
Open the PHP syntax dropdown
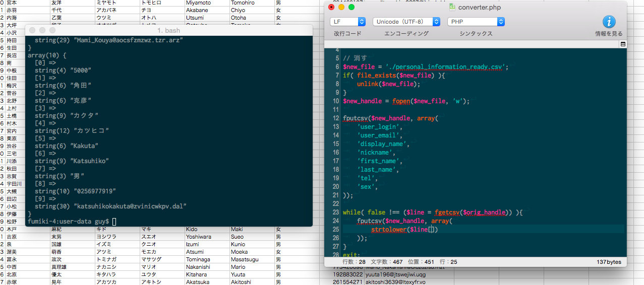[x=476, y=22]
